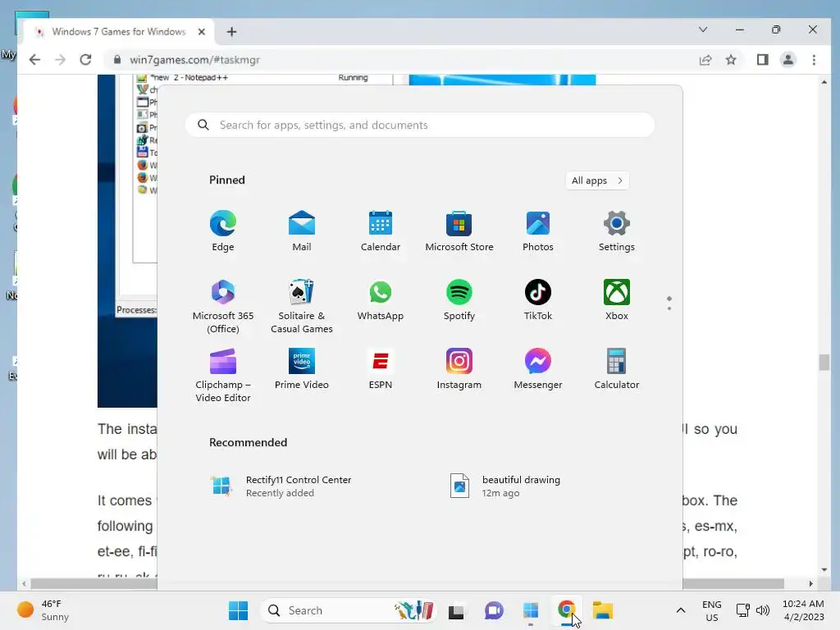840x630 pixels.
Task: Open Edge from pinned apps
Action: pos(223,231)
